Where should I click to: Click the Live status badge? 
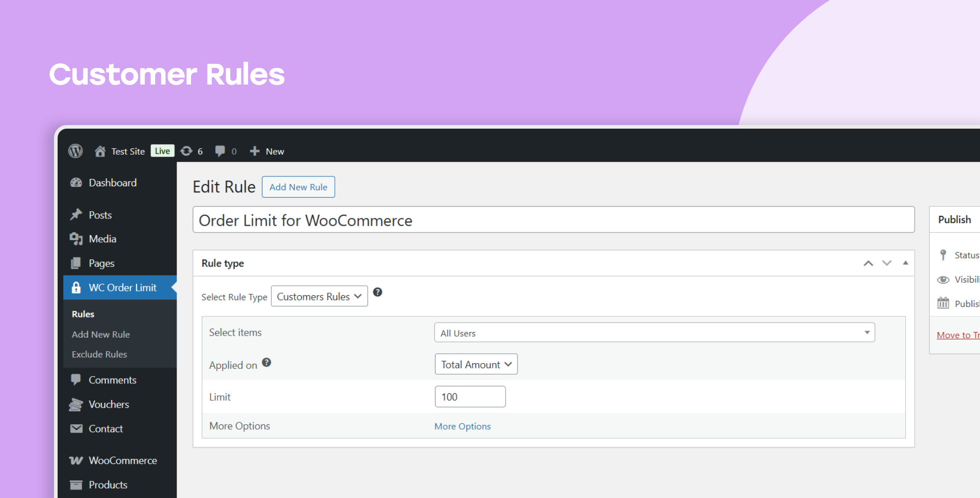162,150
